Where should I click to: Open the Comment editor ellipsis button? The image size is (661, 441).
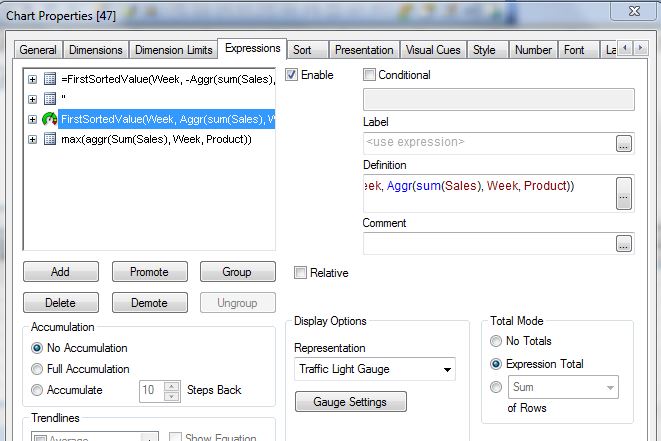pos(624,243)
